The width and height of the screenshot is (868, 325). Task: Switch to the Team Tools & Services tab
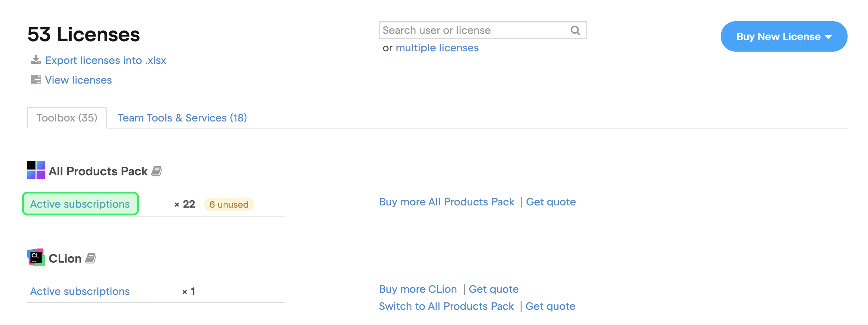click(182, 118)
